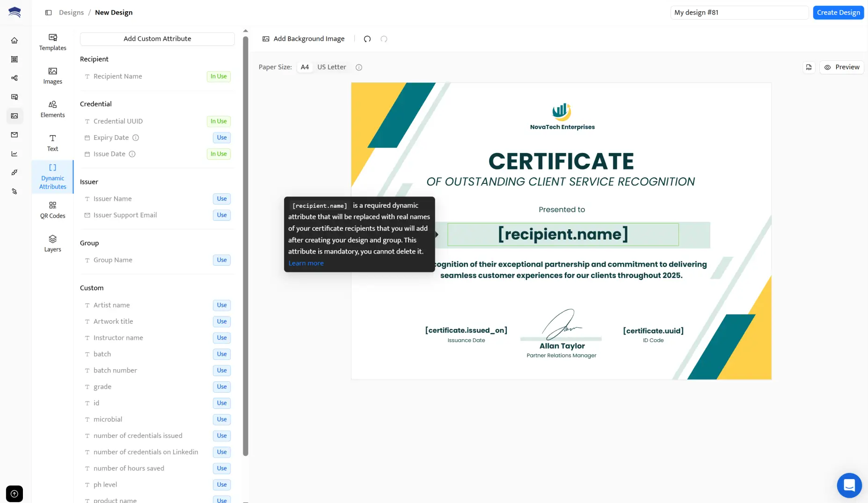Open the Preview button
Viewport: 868px width, 503px height.
pyautogui.click(x=841, y=67)
